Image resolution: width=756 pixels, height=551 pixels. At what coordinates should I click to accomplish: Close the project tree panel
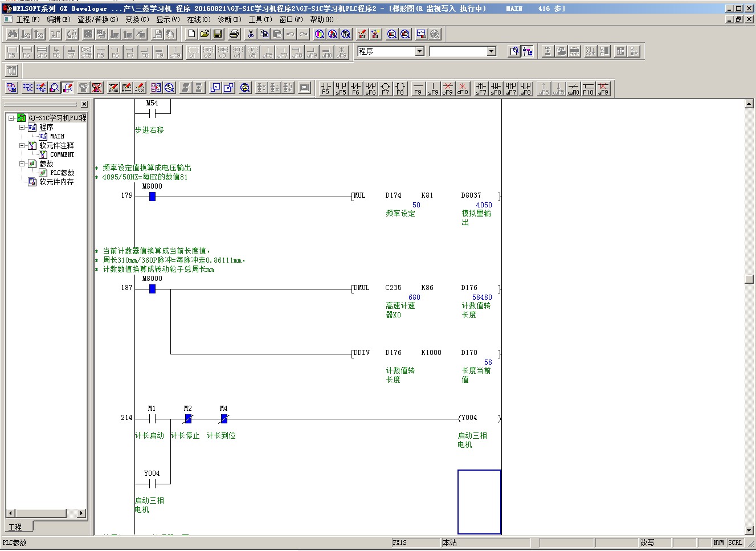pos(84,104)
